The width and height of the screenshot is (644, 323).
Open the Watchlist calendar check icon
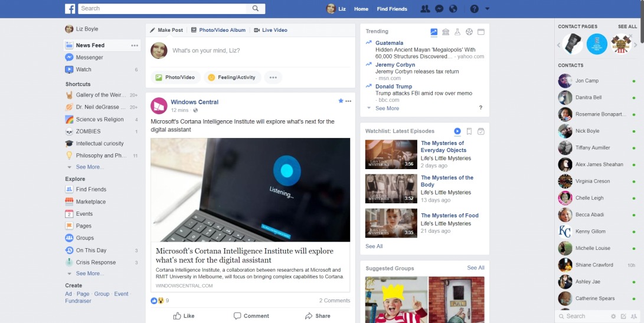point(481,131)
